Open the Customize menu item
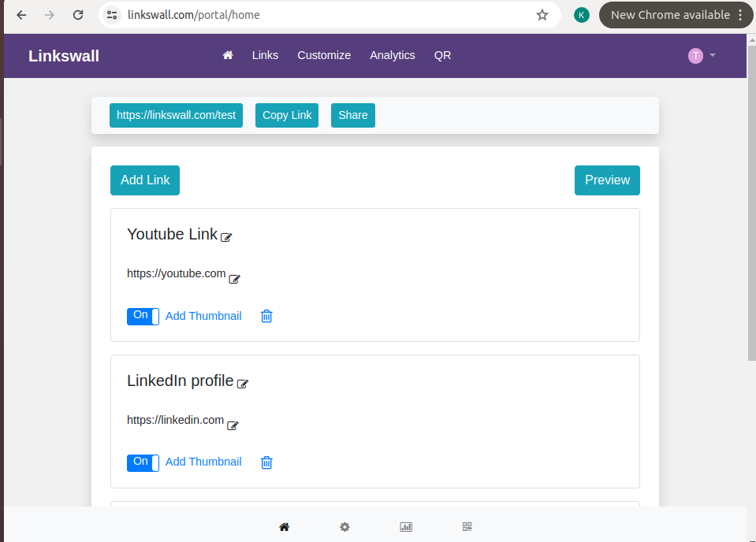The width and height of the screenshot is (756, 542). 324,55
